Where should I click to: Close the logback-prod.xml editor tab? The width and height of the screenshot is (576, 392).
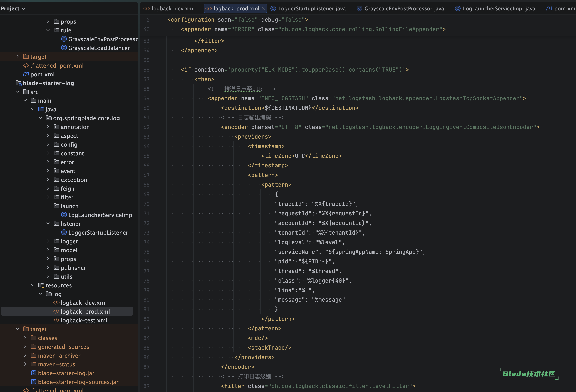point(263,8)
